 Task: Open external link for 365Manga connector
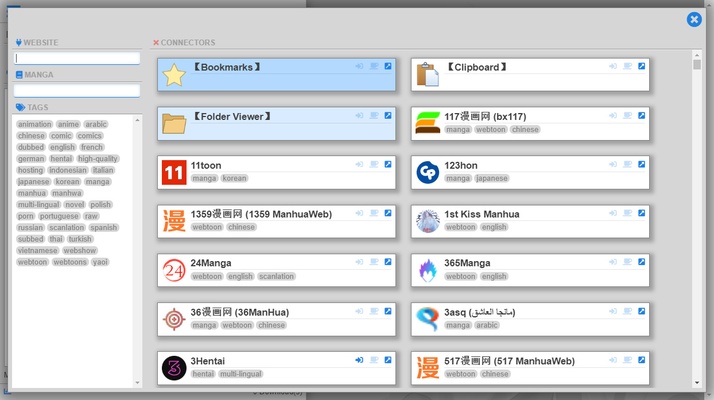642,262
